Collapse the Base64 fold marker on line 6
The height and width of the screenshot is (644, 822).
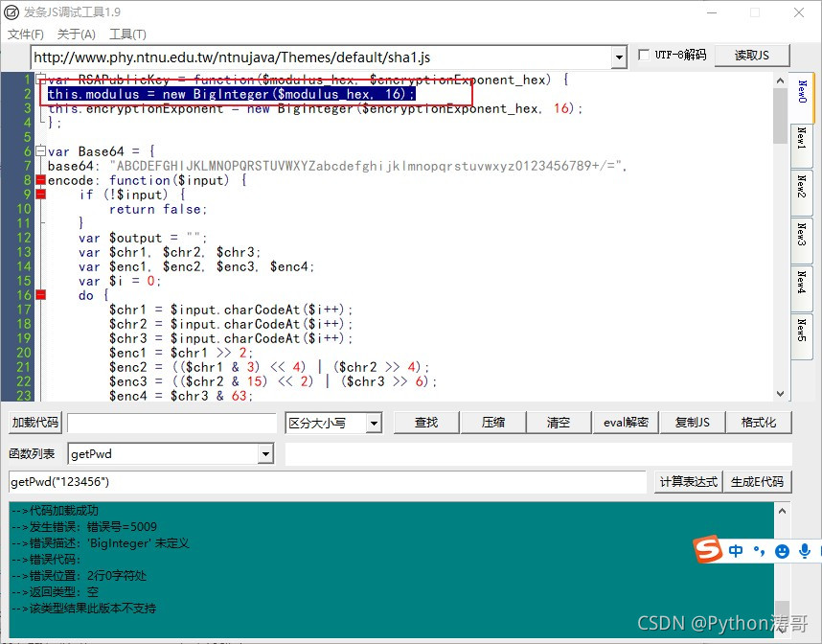click(41, 151)
